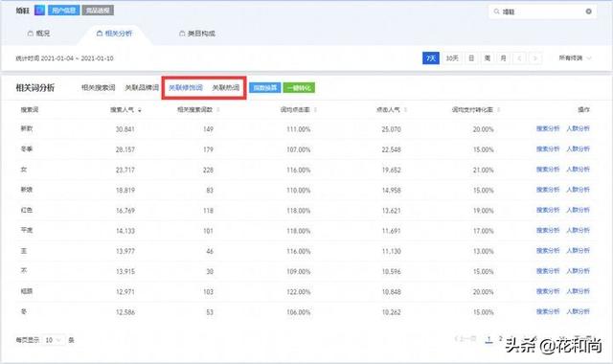Click the gray tag button in the header
Screen dimensions: 613x364
(x=98, y=11)
